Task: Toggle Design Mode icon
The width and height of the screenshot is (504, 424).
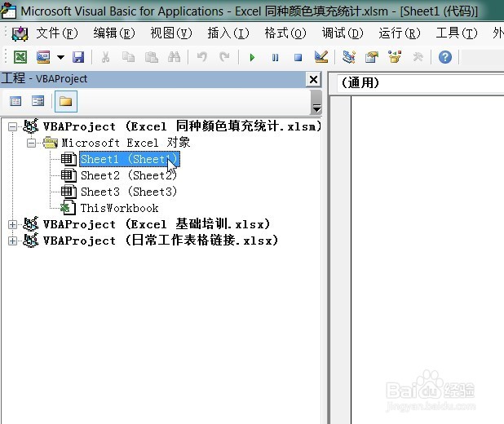Action: click(x=321, y=57)
